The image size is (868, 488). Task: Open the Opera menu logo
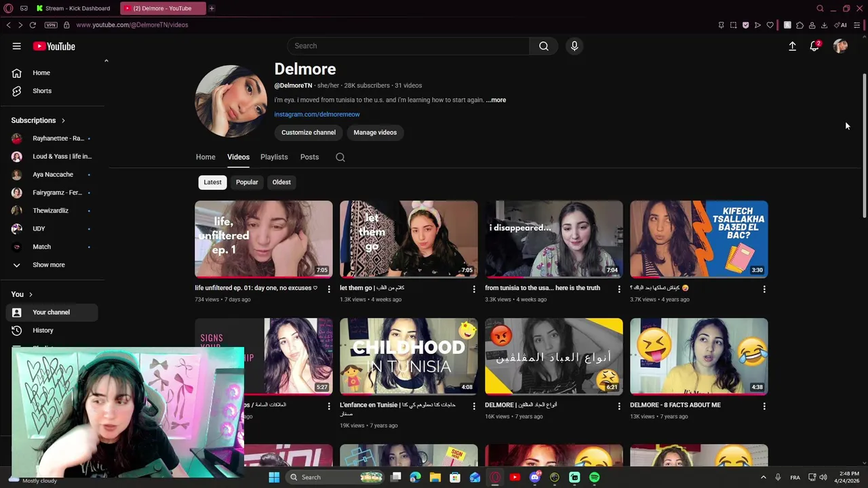[8, 8]
